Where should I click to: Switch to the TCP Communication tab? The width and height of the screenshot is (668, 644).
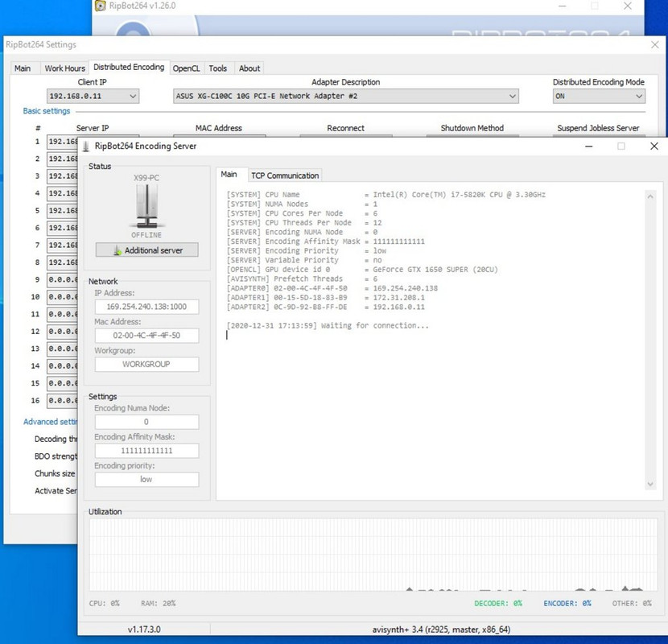(x=285, y=175)
